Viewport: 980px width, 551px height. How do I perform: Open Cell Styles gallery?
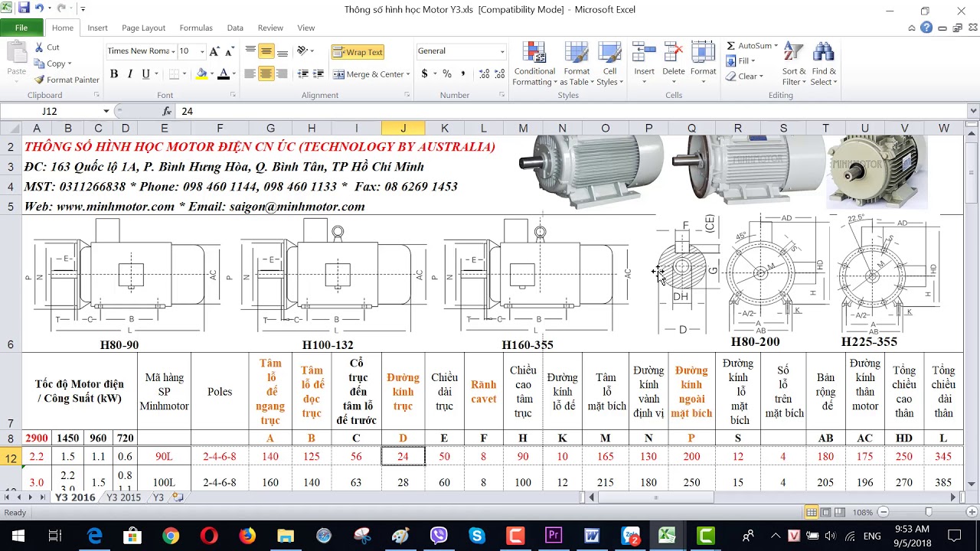(x=609, y=64)
